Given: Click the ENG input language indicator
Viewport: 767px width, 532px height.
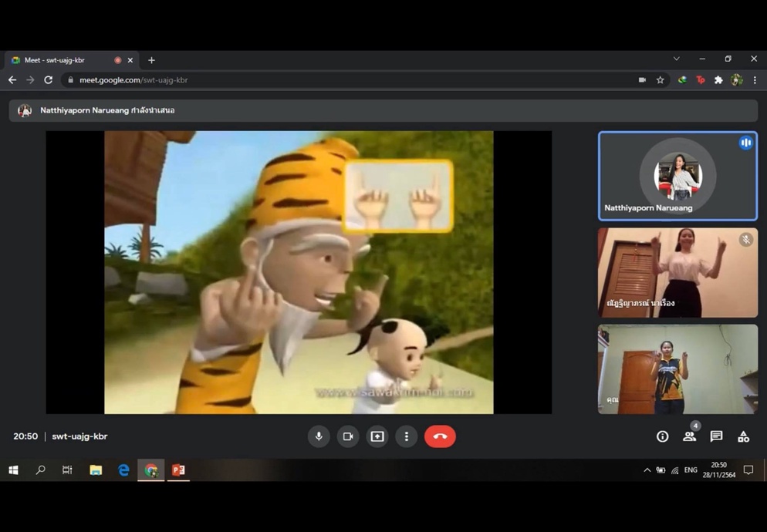Looking at the screenshot, I should (690, 470).
